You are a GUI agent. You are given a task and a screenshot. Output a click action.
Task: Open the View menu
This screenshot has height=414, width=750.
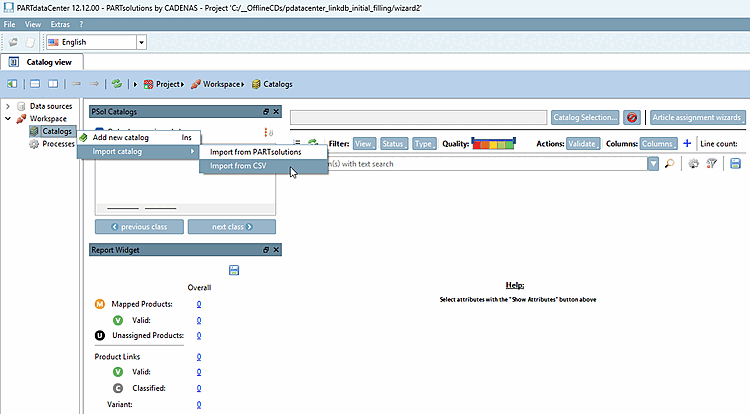point(33,24)
